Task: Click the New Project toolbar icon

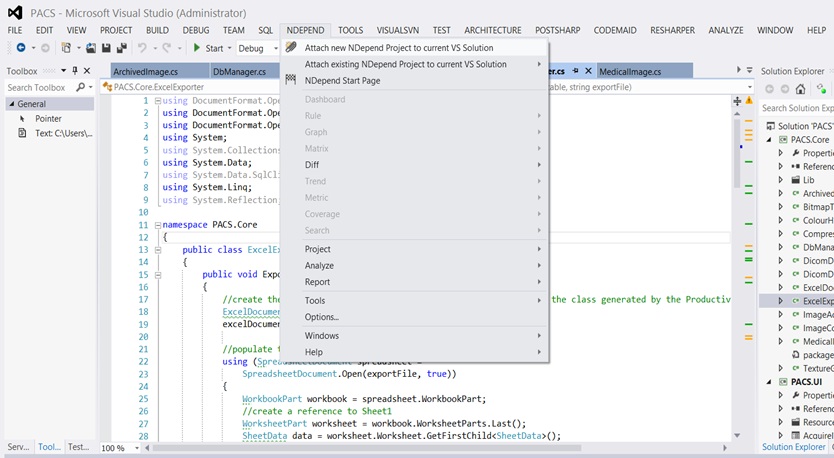Action: click(66, 48)
